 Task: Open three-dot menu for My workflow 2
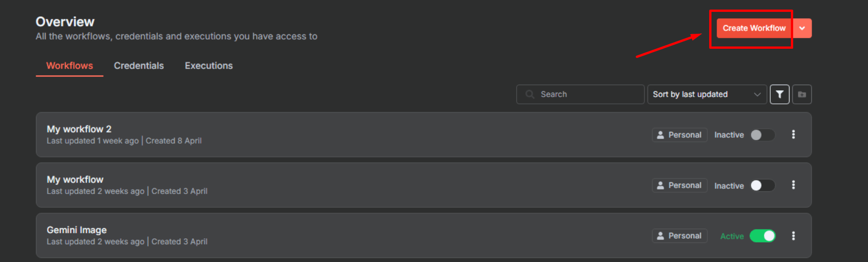(x=793, y=134)
